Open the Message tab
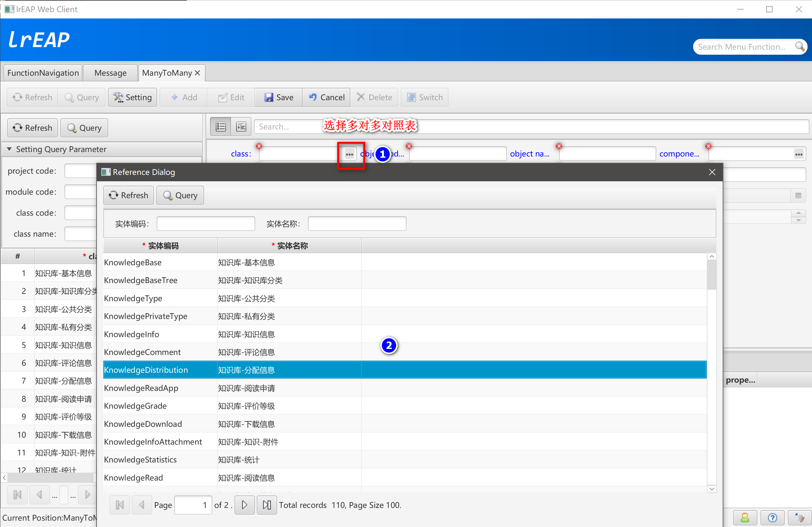 click(110, 73)
